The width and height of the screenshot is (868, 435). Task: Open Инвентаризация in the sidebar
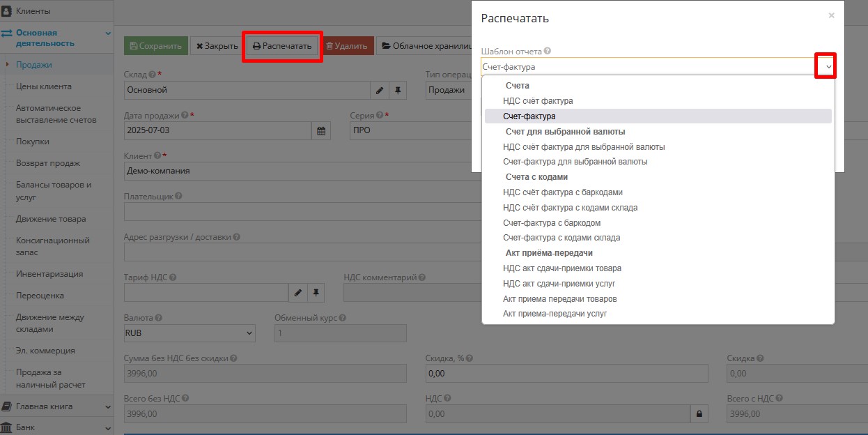(x=49, y=274)
